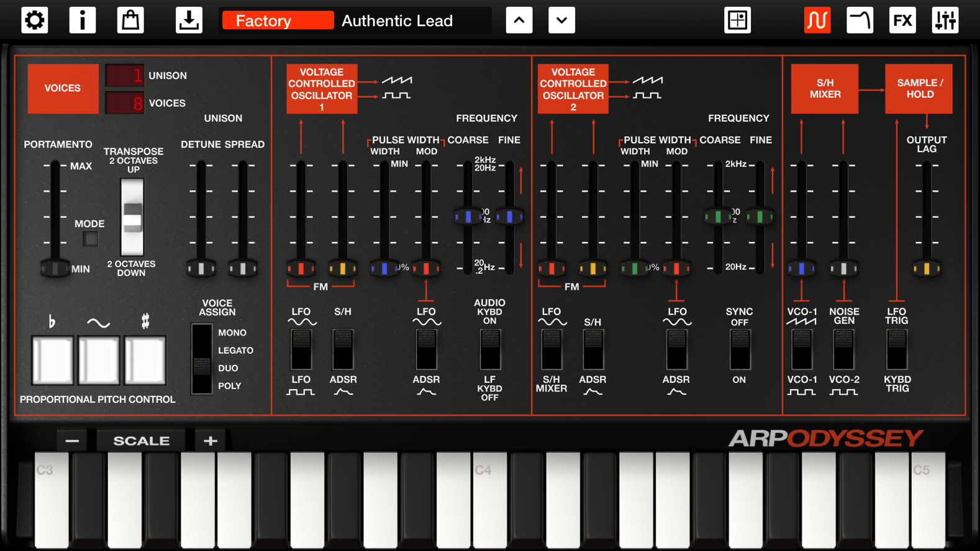Image resolution: width=980 pixels, height=551 pixels.
Task: Click the VCO 1 Pulse Width slider
Action: [x=384, y=268]
